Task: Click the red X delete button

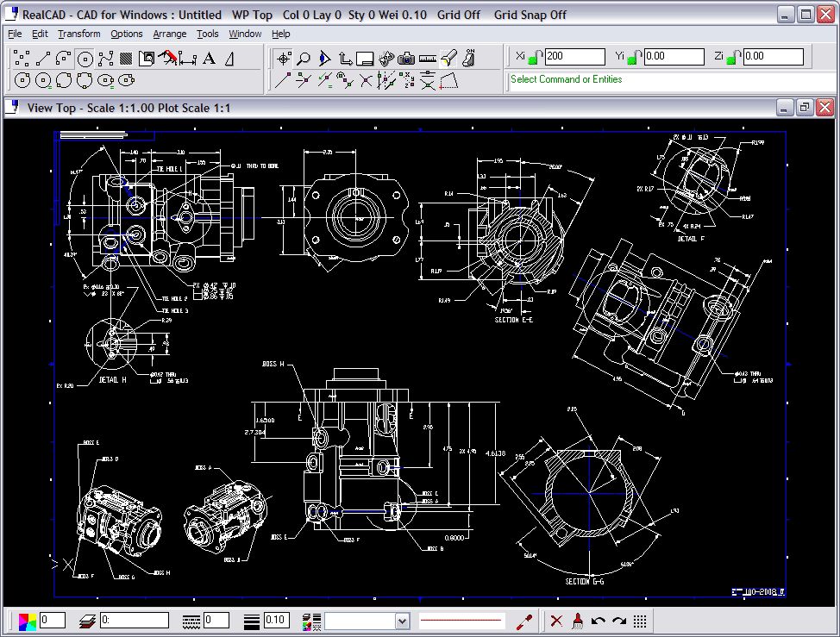Action: 556,621
